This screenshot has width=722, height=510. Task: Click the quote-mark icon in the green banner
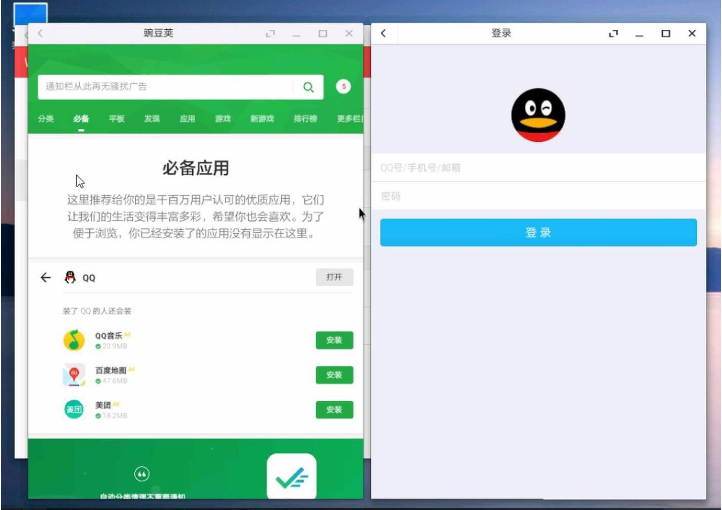pos(141,474)
